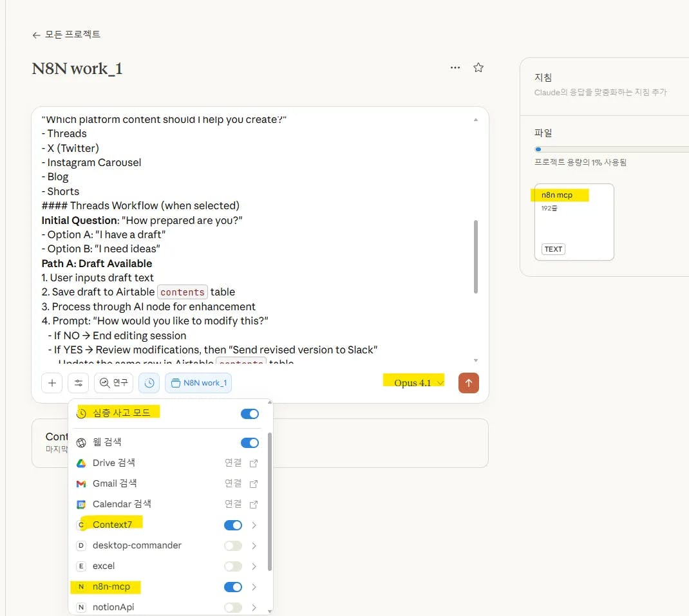The width and height of the screenshot is (689, 616).
Task: Open the n8n mcp file card
Action: pyautogui.click(x=574, y=222)
